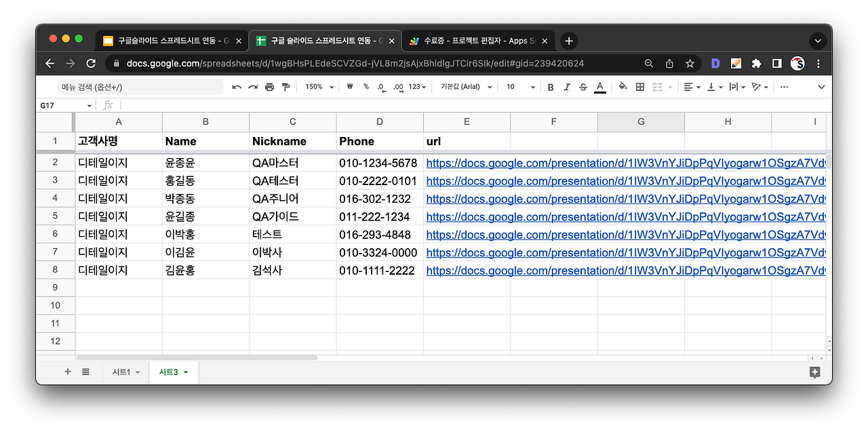Select column G header
The image size is (868, 432).
point(641,122)
